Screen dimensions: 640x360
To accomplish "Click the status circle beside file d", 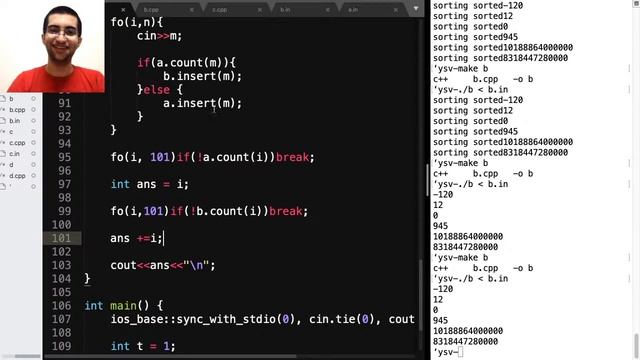I will pyautogui.click(x=33, y=165).
